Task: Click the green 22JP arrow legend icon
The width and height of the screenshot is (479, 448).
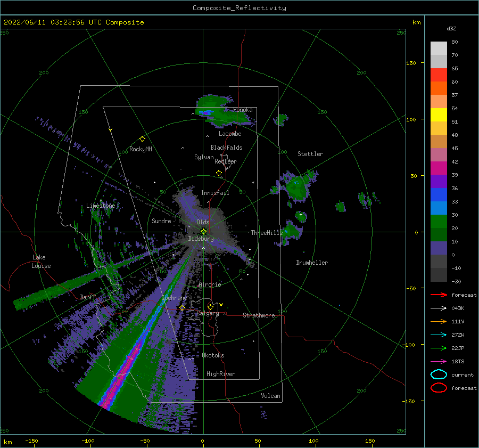Action: click(439, 348)
